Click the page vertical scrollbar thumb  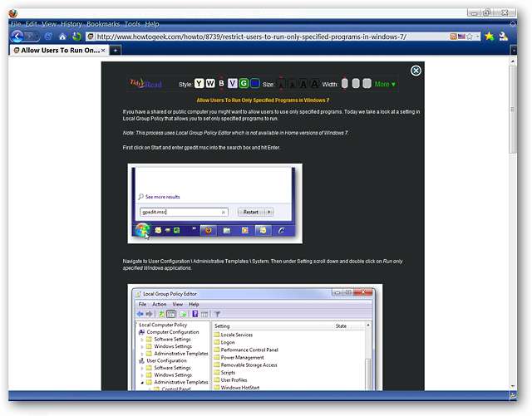click(513, 109)
